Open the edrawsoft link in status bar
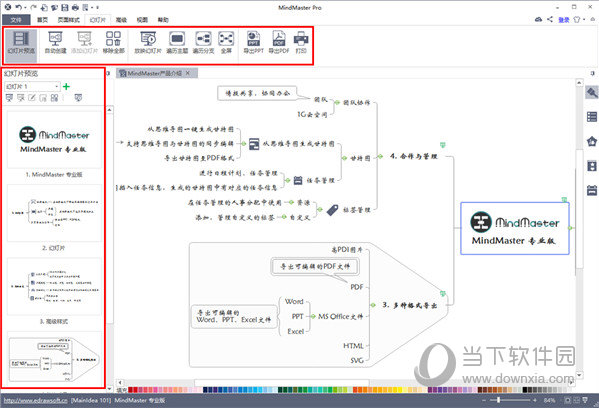 pyautogui.click(x=36, y=400)
